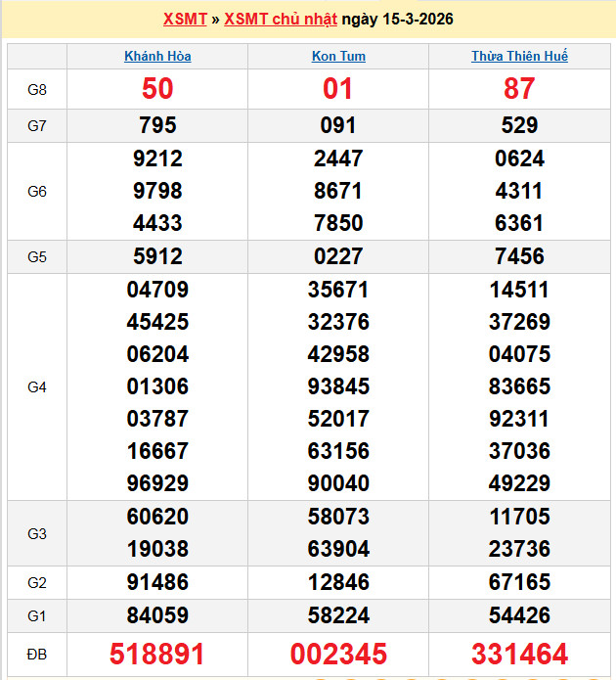Click Khánh Hòa G8 number 50
This screenshot has height=680, width=616.
pyautogui.click(x=157, y=89)
